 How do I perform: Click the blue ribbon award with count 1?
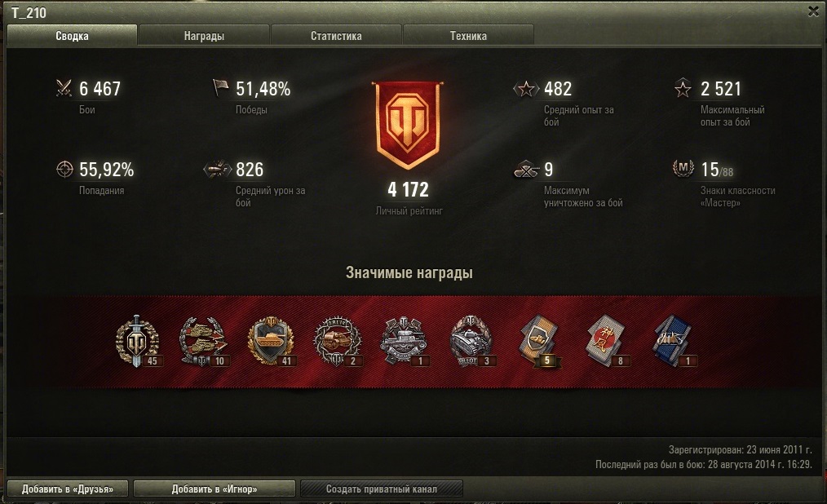click(673, 340)
